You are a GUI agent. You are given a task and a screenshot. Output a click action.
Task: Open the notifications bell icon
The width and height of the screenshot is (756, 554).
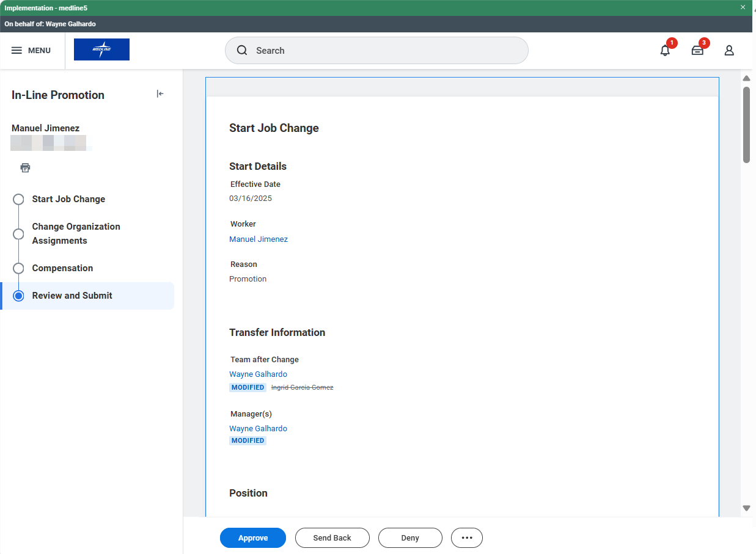[x=665, y=51]
